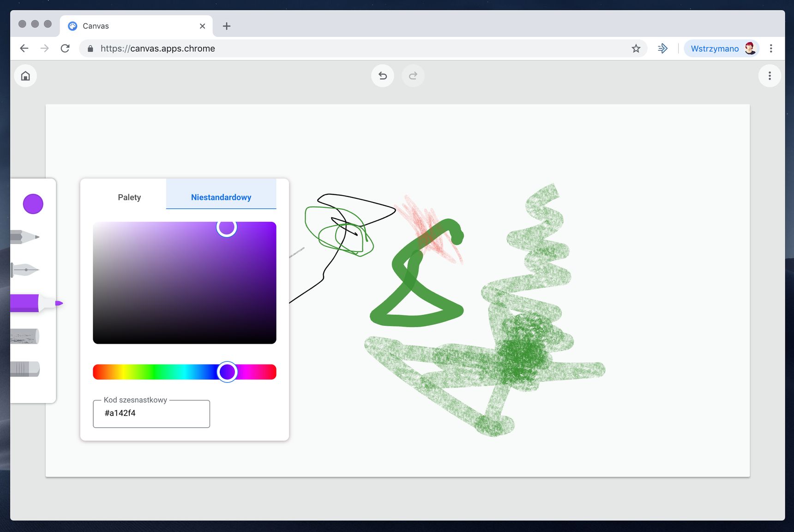The height and width of the screenshot is (532, 794).
Task: Select the pencil drawing tool
Action: point(25,237)
